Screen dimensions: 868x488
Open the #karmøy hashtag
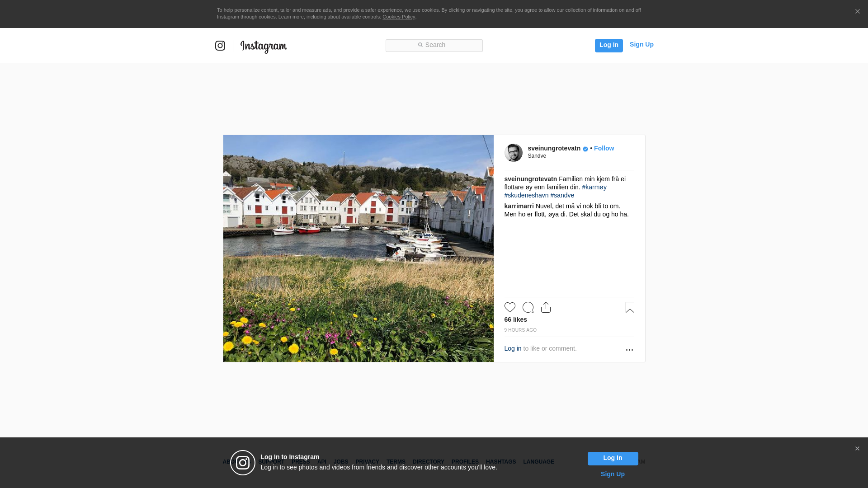click(594, 187)
